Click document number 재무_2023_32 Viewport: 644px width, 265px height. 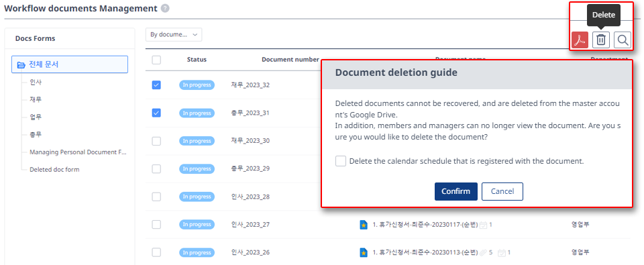click(x=250, y=85)
